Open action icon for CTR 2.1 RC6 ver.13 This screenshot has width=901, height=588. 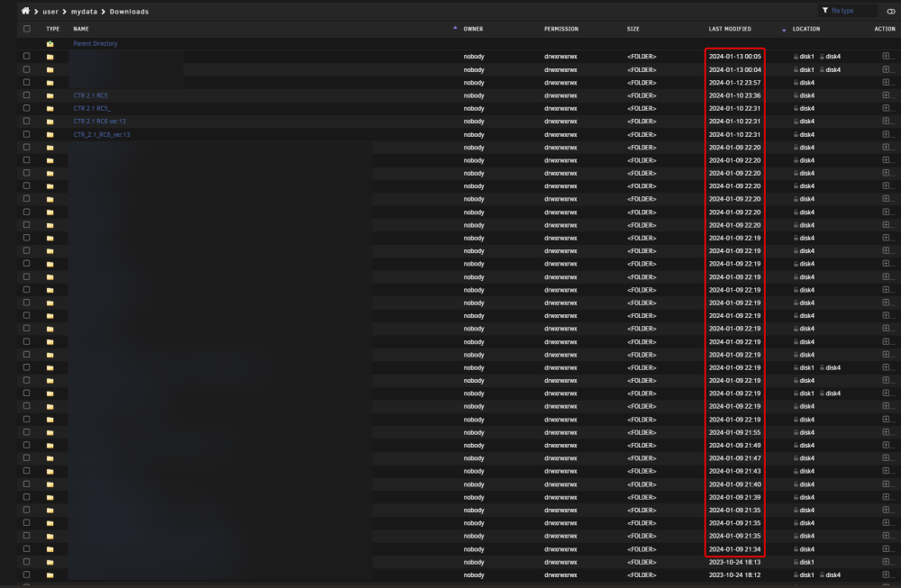coord(886,122)
